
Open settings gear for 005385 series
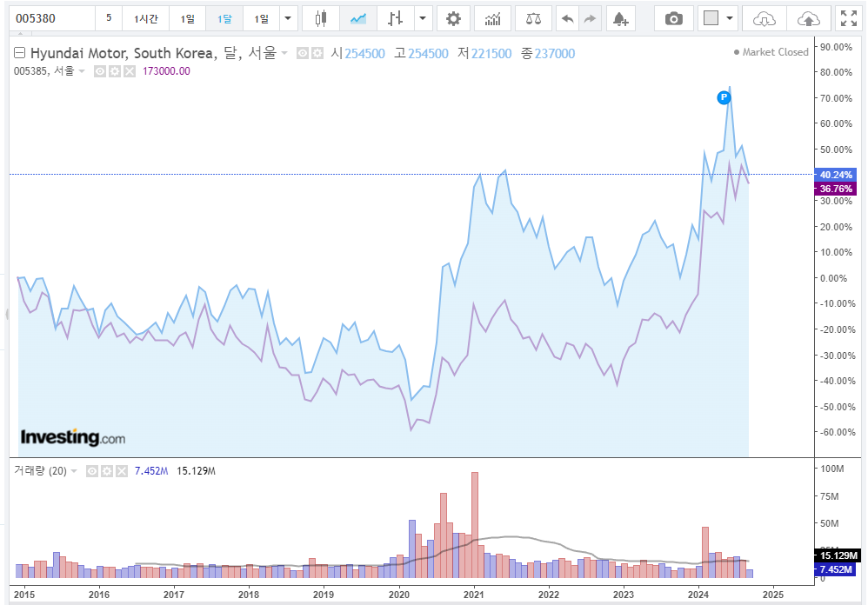(115, 71)
